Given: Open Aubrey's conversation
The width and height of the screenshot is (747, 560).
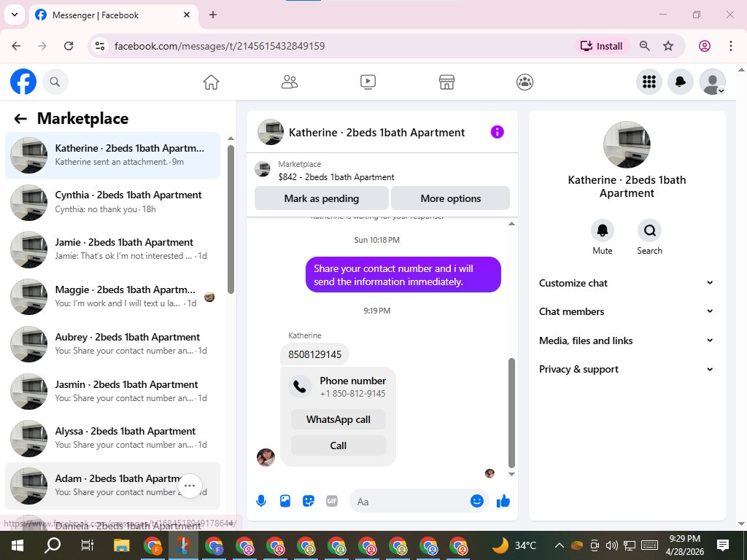Looking at the screenshot, I should (113, 344).
